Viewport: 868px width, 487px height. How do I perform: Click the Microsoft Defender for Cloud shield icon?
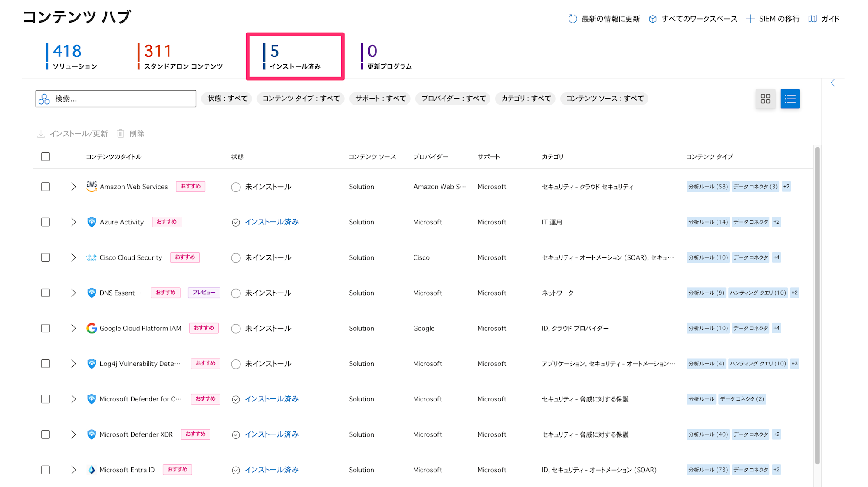click(92, 399)
